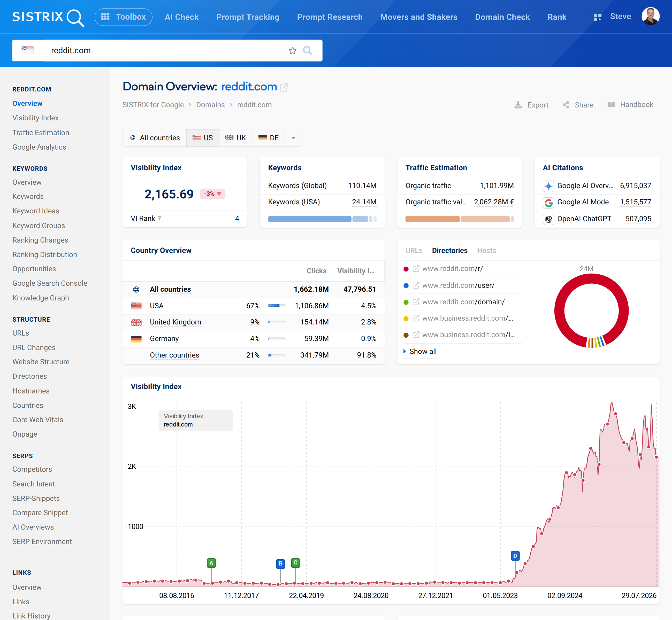Click Google AI Overview sparkle icon

pos(548,186)
